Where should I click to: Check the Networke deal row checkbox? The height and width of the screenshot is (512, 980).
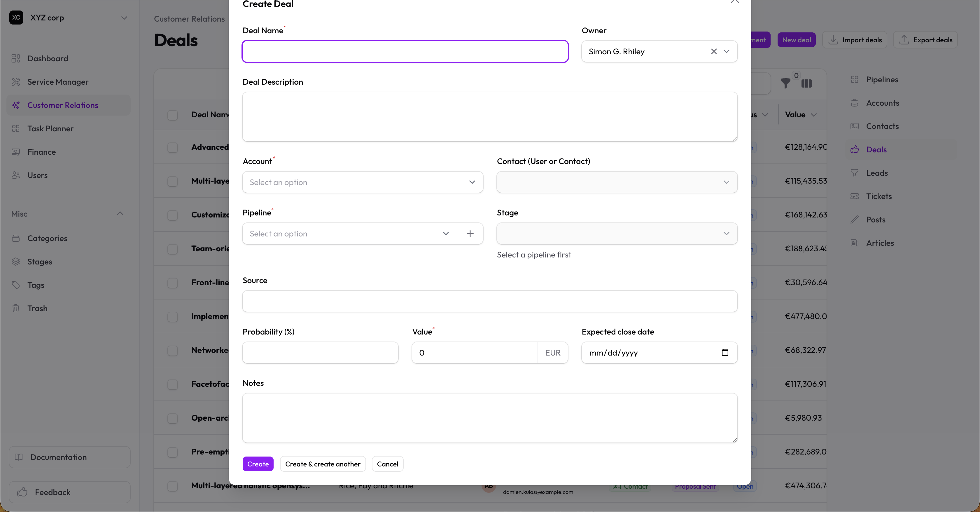click(173, 351)
